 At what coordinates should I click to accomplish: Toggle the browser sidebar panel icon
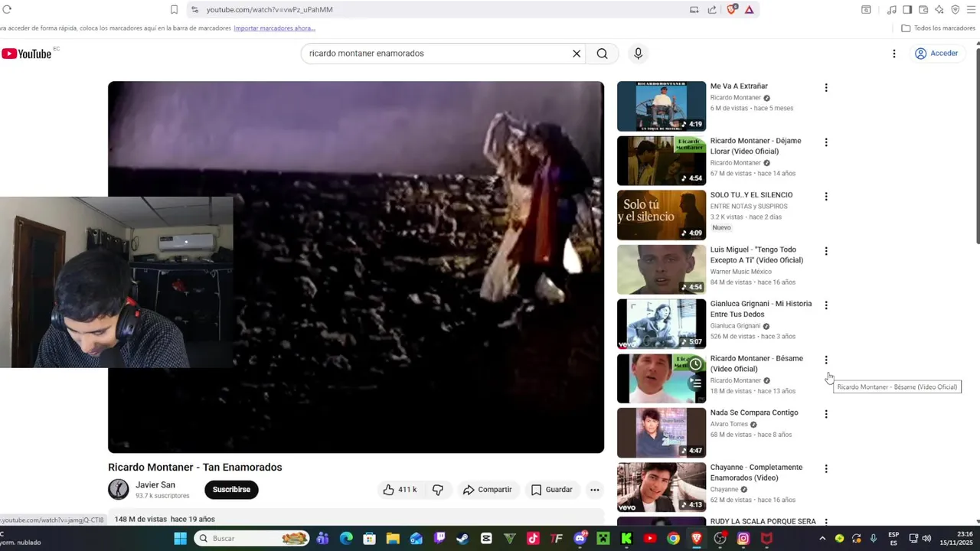(x=907, y=9)
